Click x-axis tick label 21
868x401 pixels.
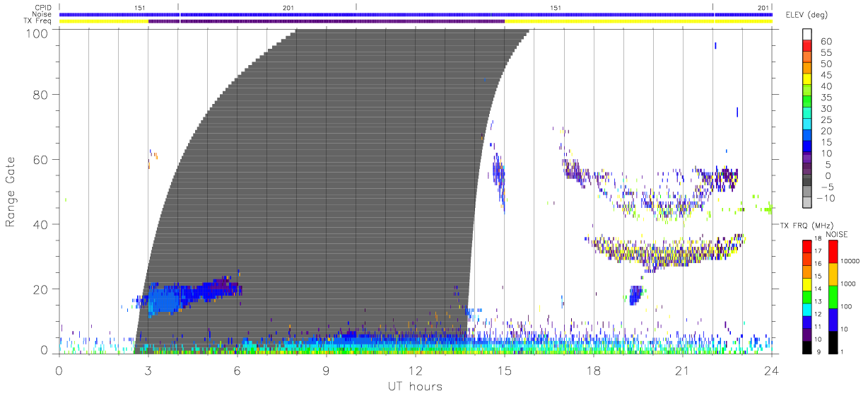click(x=682, y=371)
